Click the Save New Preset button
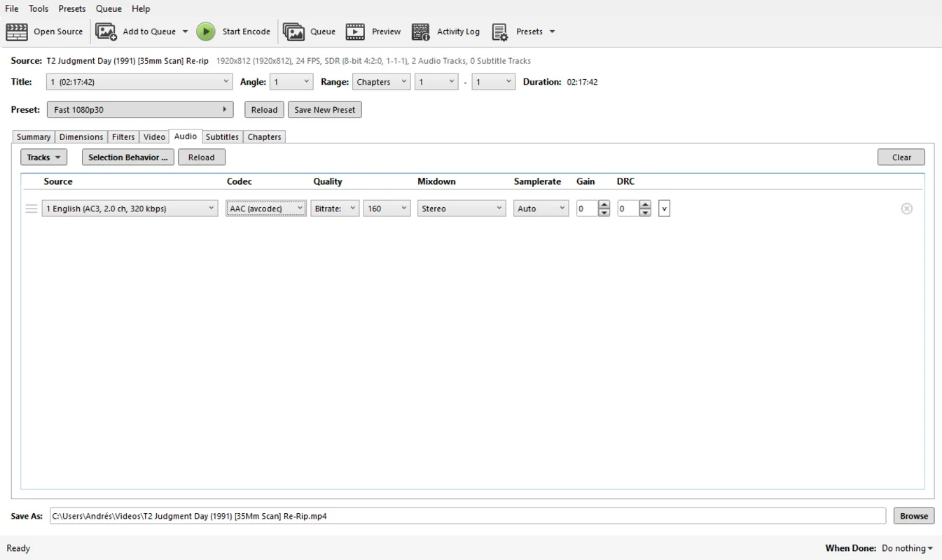 (324, 110)
